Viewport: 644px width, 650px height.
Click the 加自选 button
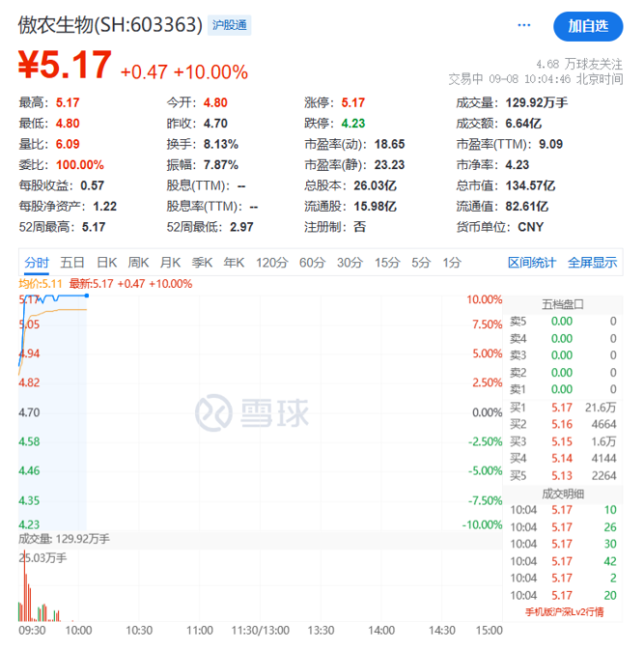pos(588,26)
